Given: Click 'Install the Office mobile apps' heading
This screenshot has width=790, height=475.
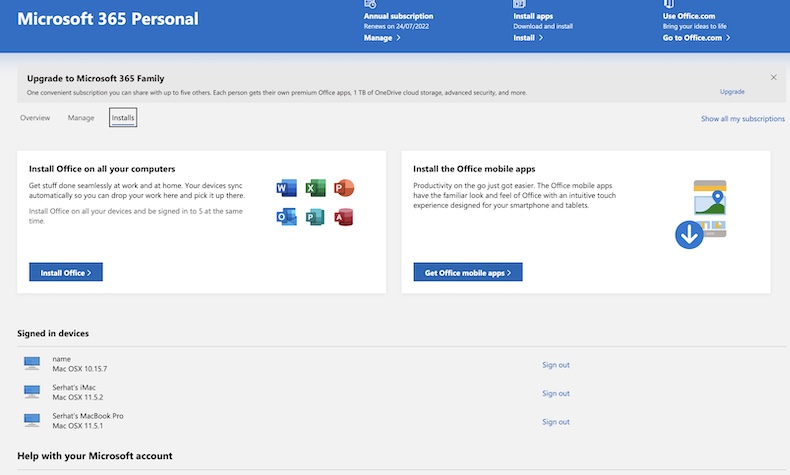Looking at the screenshot, I should tap(474, 169).
